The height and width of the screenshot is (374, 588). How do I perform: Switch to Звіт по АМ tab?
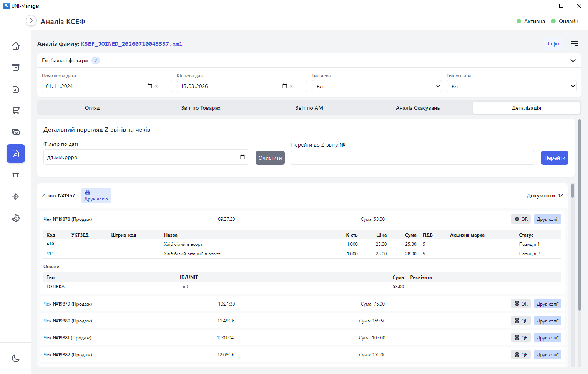tap(309, 108)
